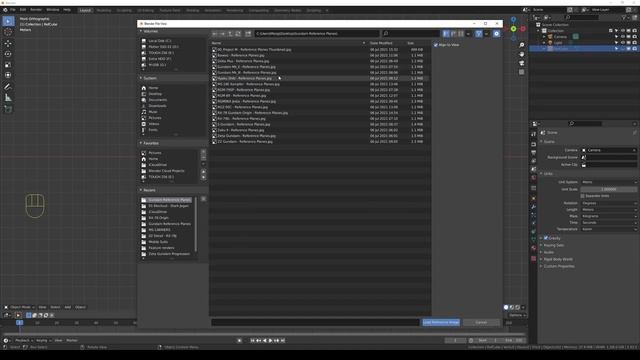
Task: Collapse the Volumes section
Action: [141, 31]
